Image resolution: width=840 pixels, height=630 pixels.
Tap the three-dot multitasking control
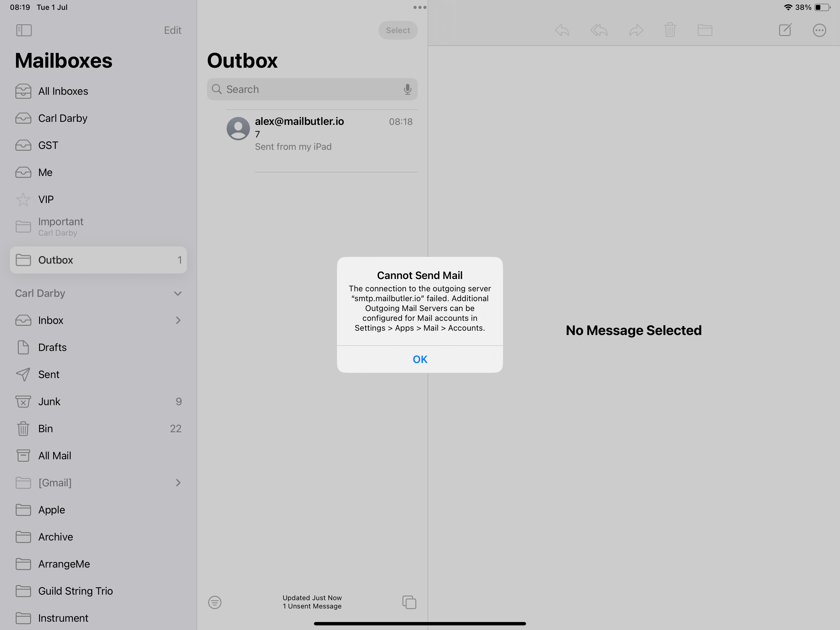(x=420, y=7)
